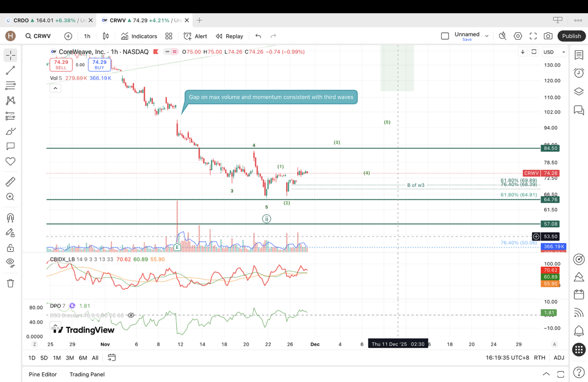Screen dimensions: 588x382
Task: Select the trend line drawing tool
Action: click(10, 70)
